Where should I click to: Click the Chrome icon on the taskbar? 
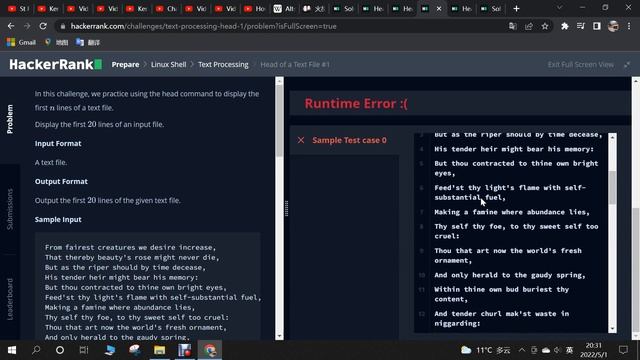point(210,350)
